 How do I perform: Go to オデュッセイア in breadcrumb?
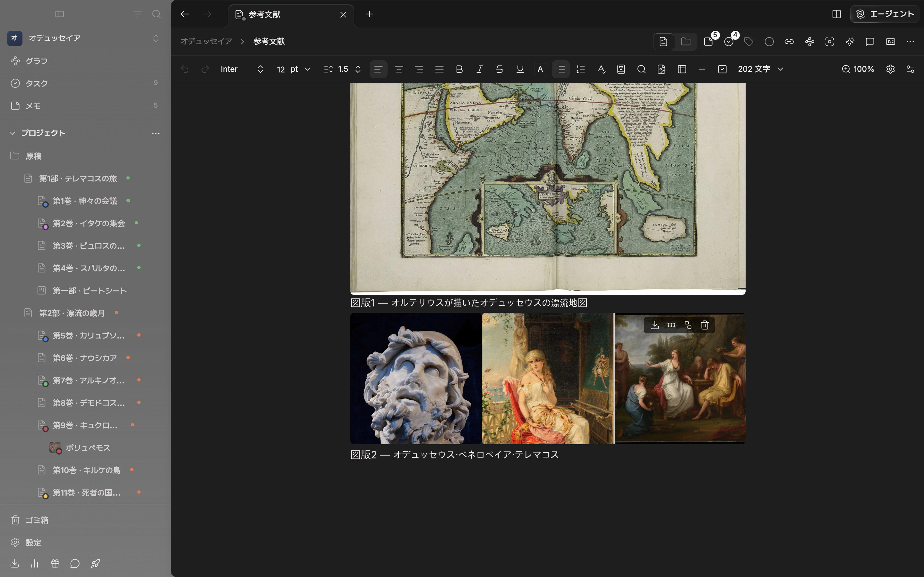pyautogui.click(x=206, y=41)
